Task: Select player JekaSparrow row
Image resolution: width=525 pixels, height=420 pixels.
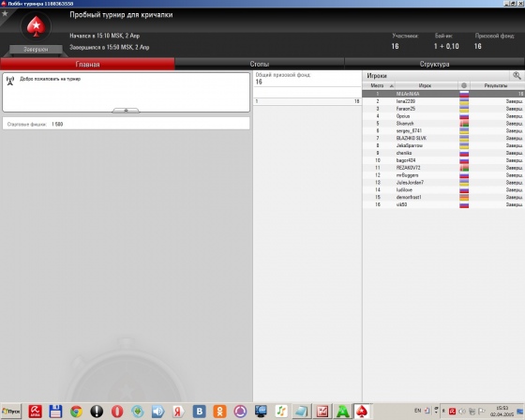Action: click(442, 145)
